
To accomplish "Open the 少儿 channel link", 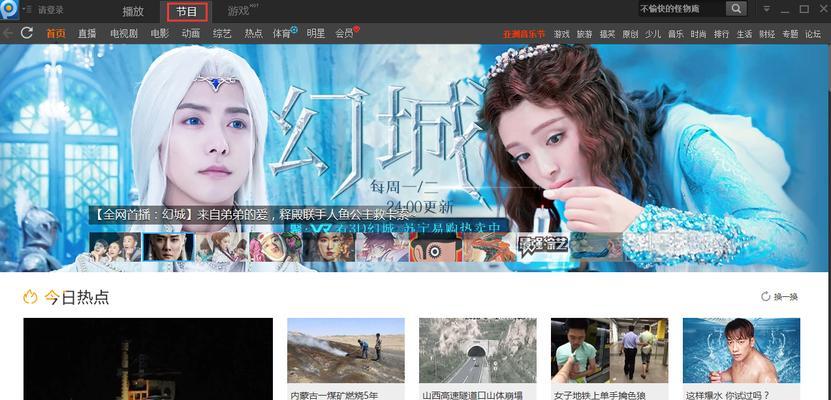I will pyautogui.click(x=653, y=34).
